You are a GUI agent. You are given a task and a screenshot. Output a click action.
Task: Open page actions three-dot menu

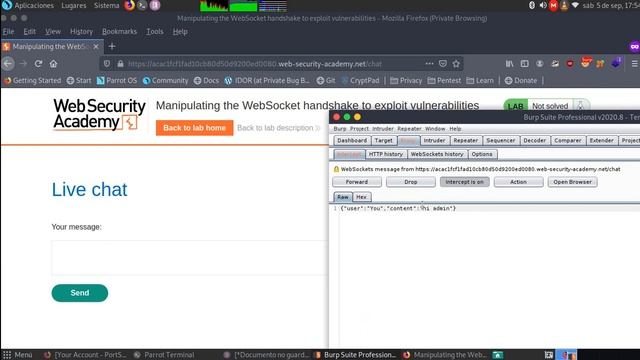pos(429,64)
